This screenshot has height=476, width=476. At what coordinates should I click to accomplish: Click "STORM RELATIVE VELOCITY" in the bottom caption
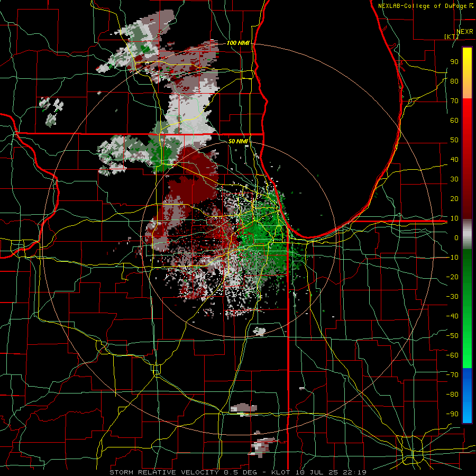[x=163, y=472]
